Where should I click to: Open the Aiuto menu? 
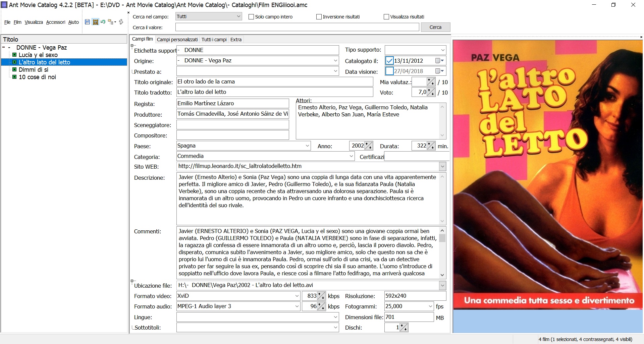tap(73, 22)
